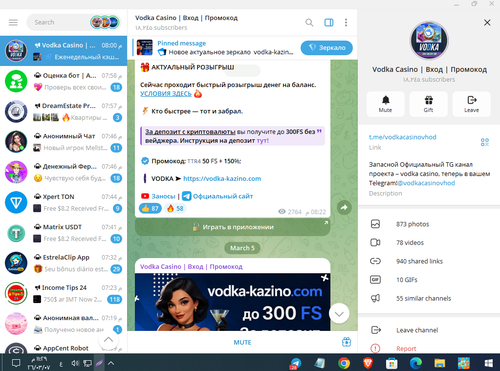The height and width of the screenshot is (371, 500).
Task: Open Windows Start menu
Action: (x=488, y=363)
